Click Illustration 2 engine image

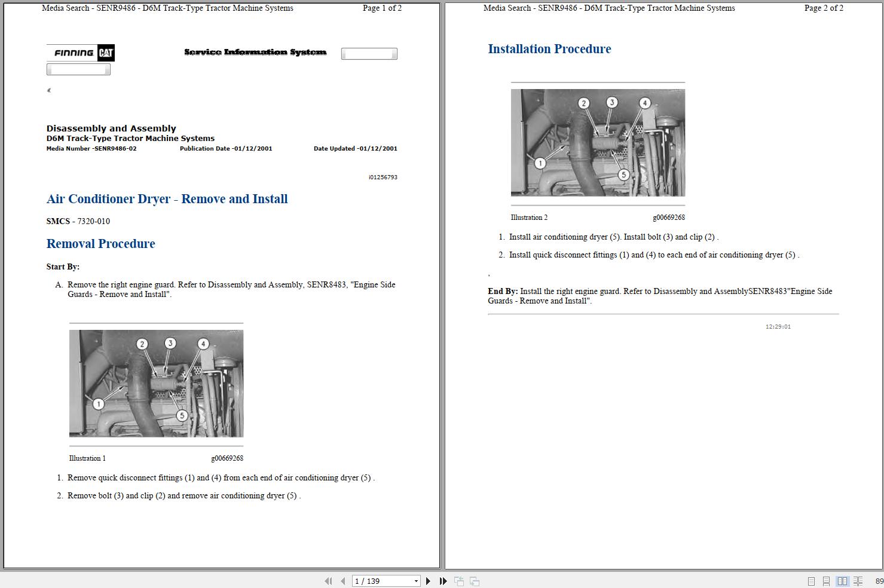point(598,142)
